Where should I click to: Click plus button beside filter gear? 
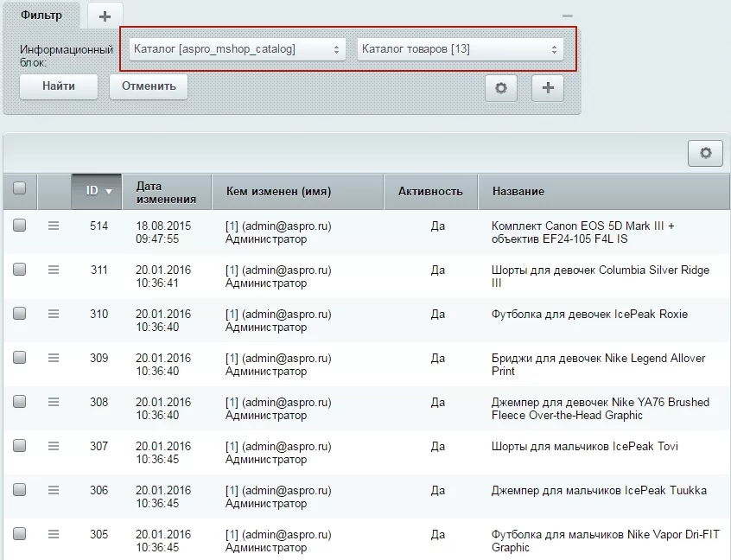coord(548,88)
